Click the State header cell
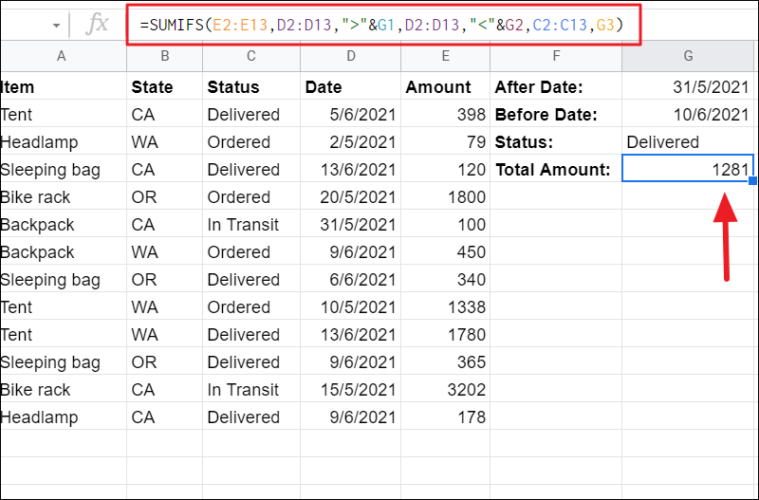Screen dimensions: 759x500 point(165,86)
